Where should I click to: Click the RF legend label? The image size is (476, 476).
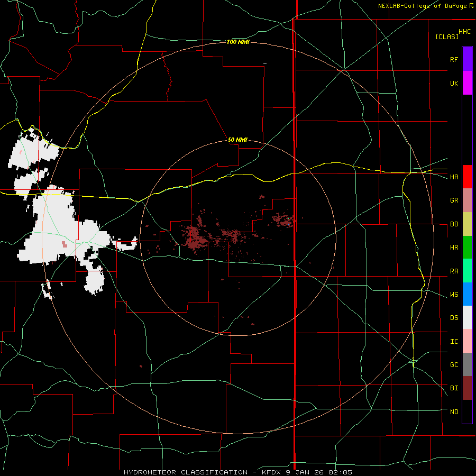click(x=454, y=59)
